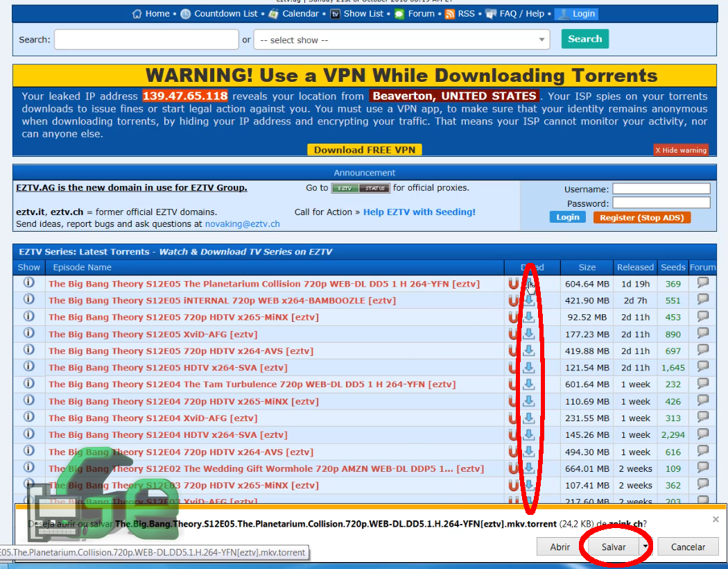Image resolution: width=728 pixels, height=569 pixels.
Task: Click the Released column header
Action: point(635,267)
